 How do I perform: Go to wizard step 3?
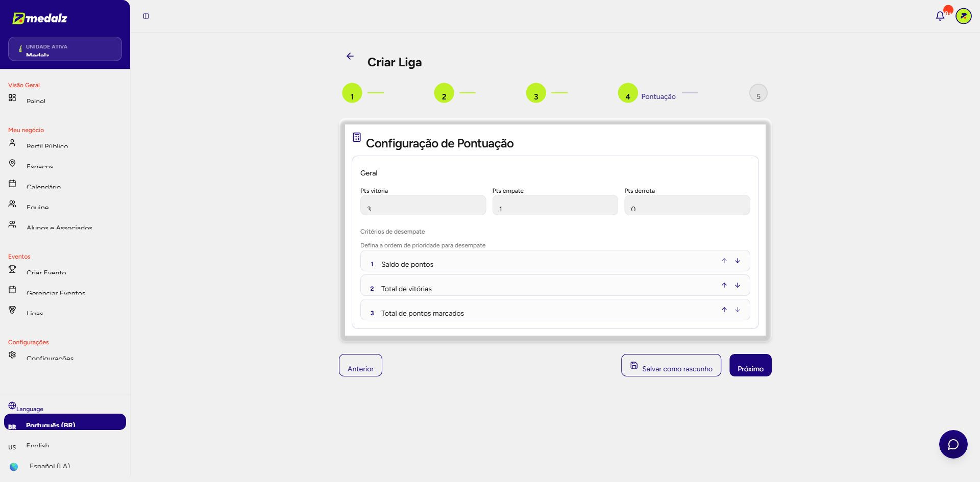click(x=536, y=93)
